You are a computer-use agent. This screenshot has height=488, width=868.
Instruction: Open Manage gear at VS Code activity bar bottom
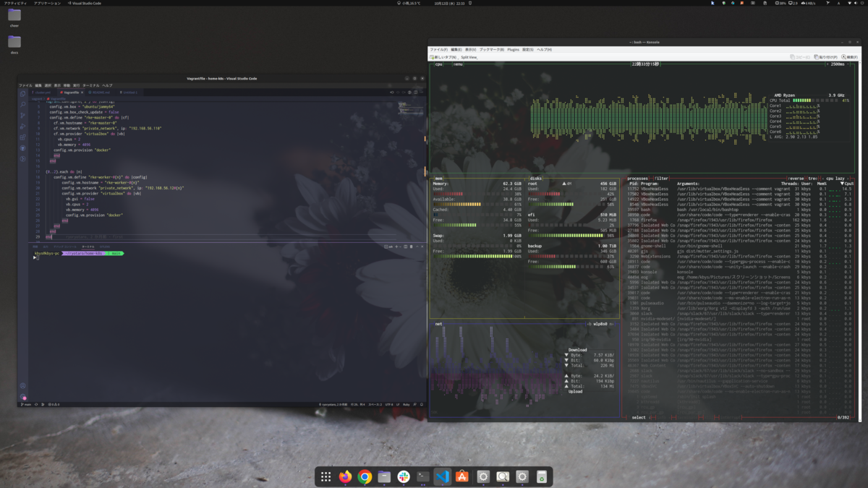pos(22,396)
